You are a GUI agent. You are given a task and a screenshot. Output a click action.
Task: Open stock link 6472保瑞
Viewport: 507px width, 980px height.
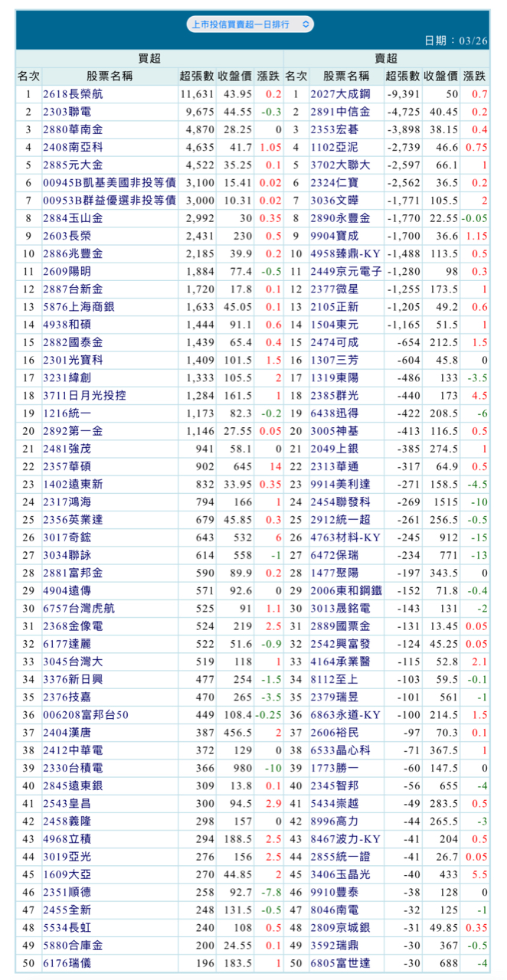pos(333,555)
